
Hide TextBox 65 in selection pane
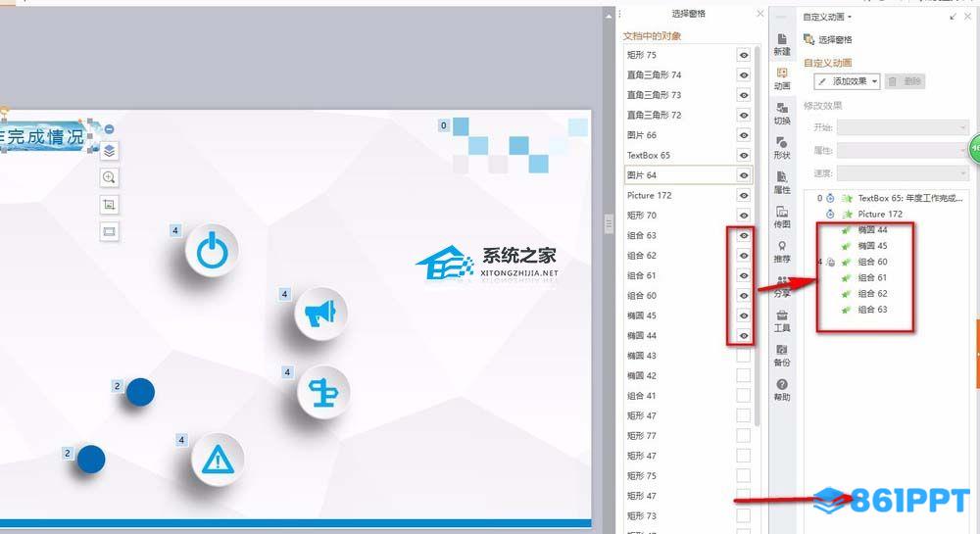pos(743,155)
